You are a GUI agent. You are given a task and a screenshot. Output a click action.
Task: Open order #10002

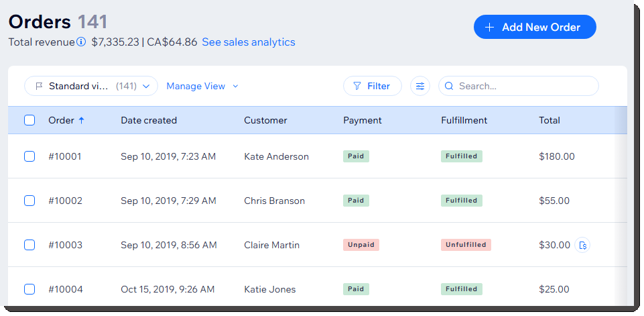click(x=65, y=201)
